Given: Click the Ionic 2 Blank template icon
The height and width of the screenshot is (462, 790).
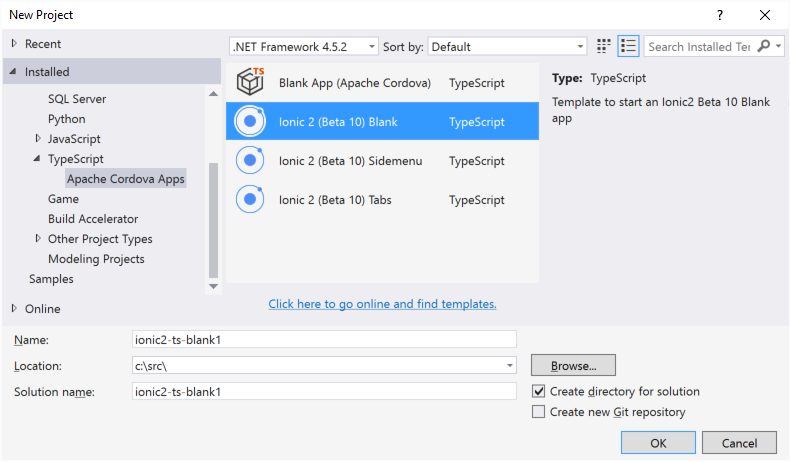Looking at the screenshot, I should point(250,121).
